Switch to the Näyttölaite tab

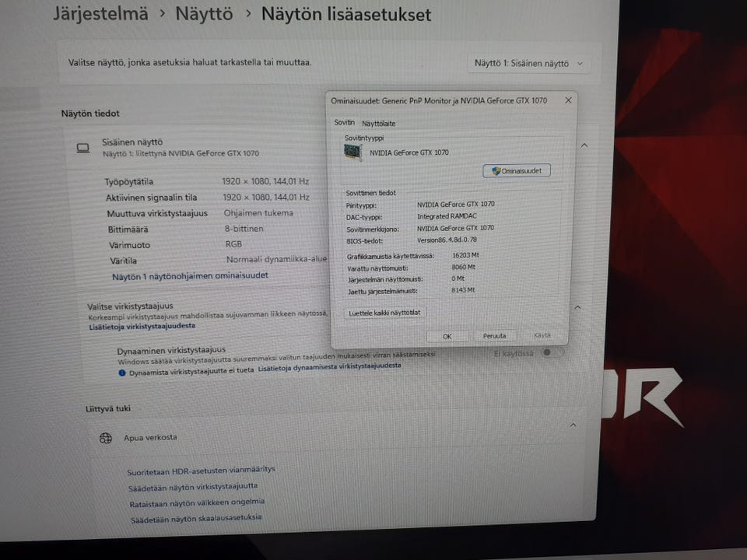tap(378, 124)
